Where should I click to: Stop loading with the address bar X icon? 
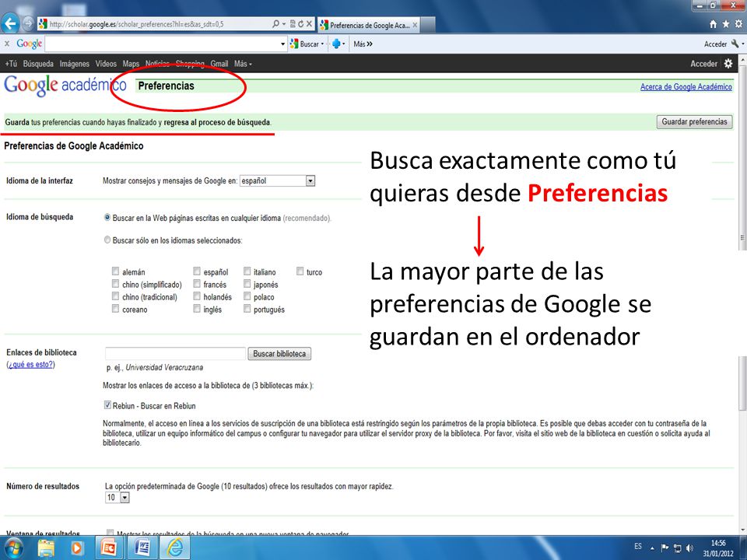pos(309,24)
